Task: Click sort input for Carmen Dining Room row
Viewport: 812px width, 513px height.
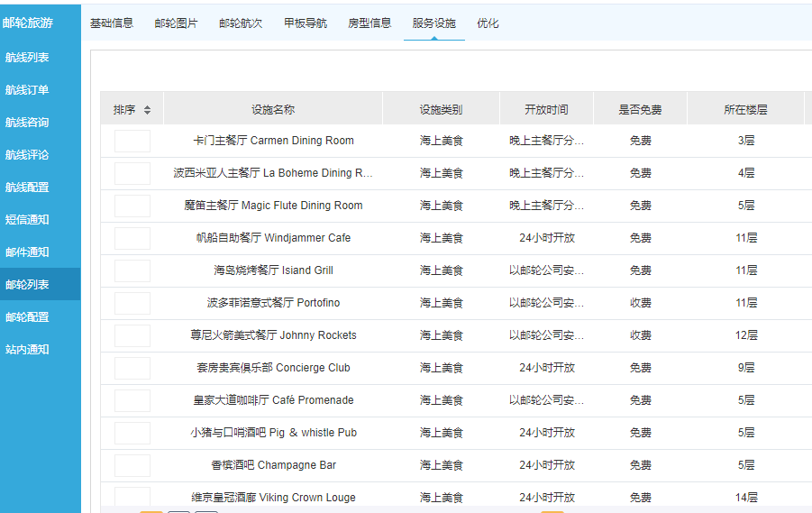Action: pyautogui.click(x=132, y=141)
